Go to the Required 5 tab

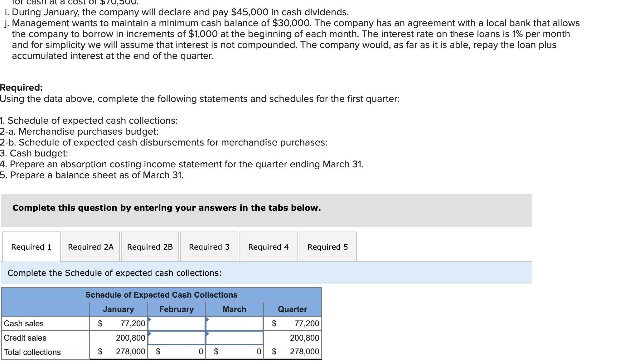[x=327, y=247]
